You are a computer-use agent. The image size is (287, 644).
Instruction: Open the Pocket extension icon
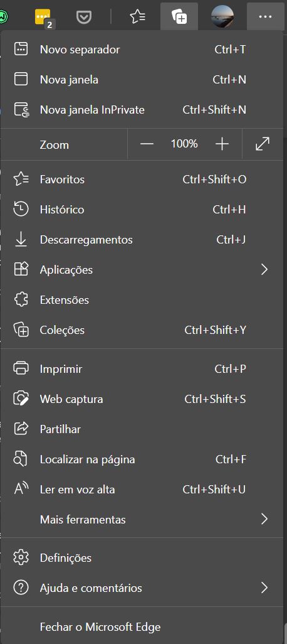click(84, 17)
